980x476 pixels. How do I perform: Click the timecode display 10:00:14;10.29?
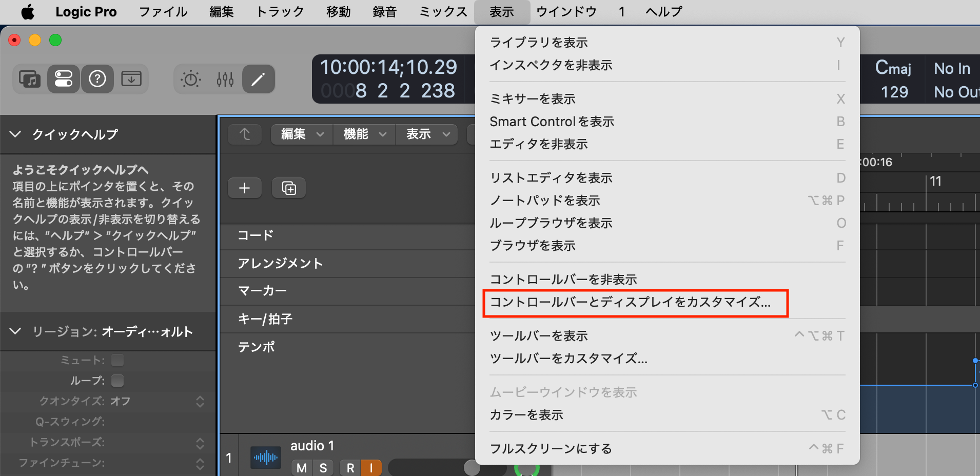(x=388, y=67)
